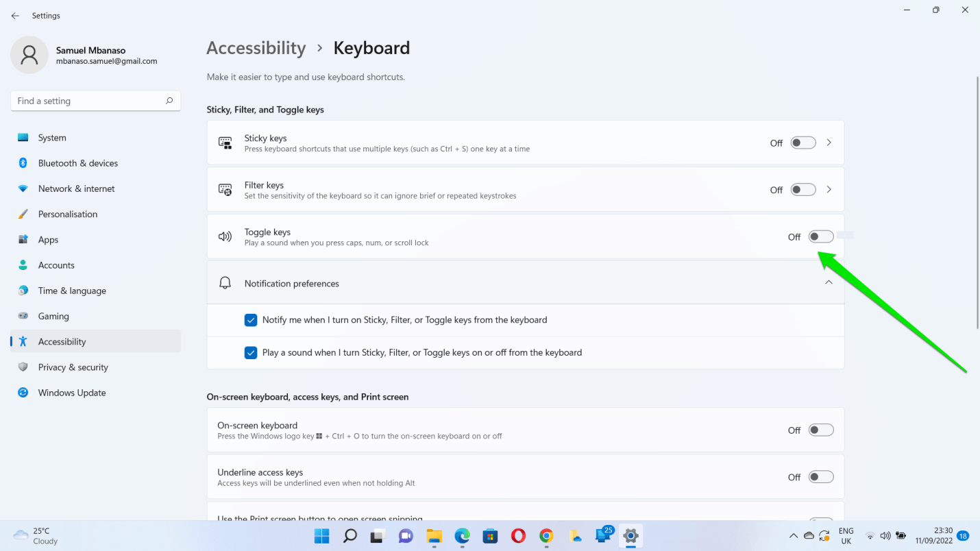The height and width of the screenshot is (551, 980).
Task: Uncheck Notify me when I turn on keys
Action: click(x=251, y=320)
